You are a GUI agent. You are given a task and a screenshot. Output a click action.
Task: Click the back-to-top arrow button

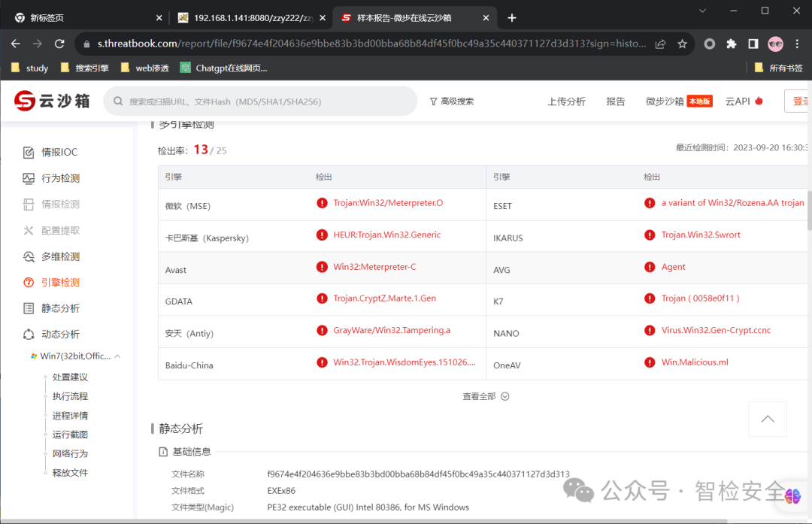768,419
